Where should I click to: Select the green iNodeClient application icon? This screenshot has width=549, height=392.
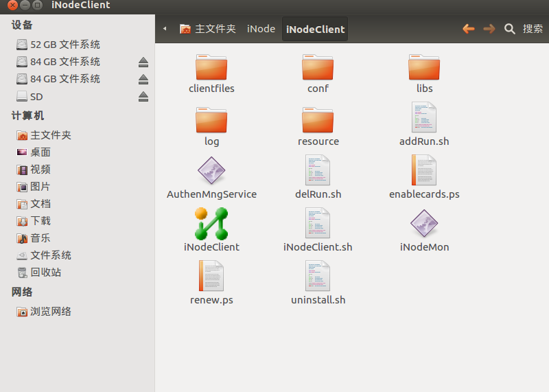pyautogui.click(x=211, y=224)
